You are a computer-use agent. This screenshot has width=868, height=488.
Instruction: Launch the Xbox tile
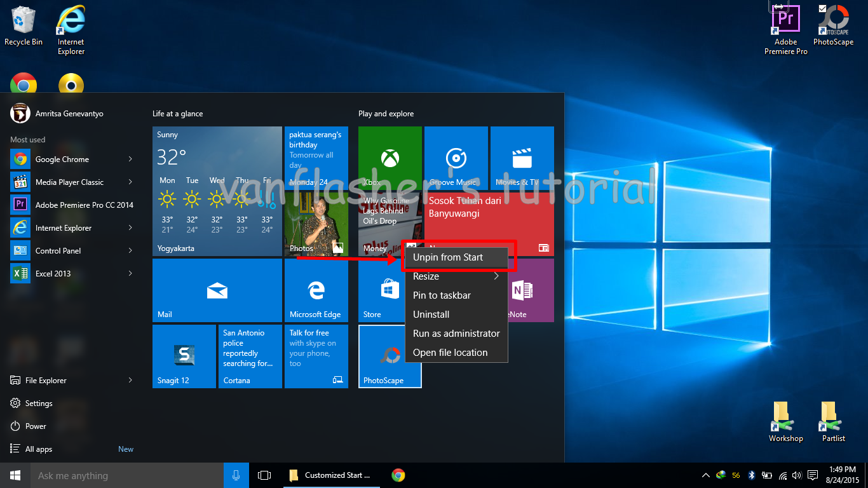click(390, 158)
